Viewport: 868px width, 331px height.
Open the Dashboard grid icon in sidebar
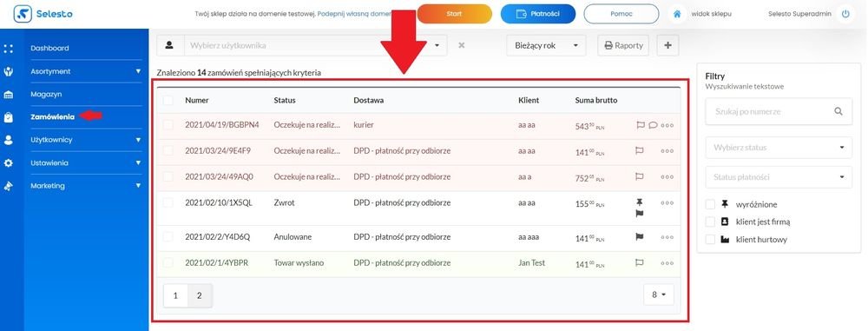click(9, 49)
